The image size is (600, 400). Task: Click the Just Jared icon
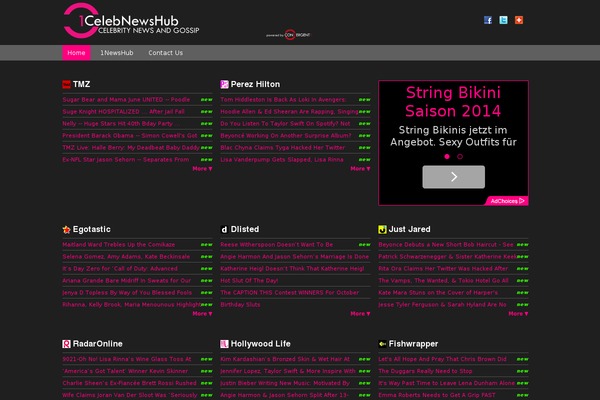click(x=382, y=229)
